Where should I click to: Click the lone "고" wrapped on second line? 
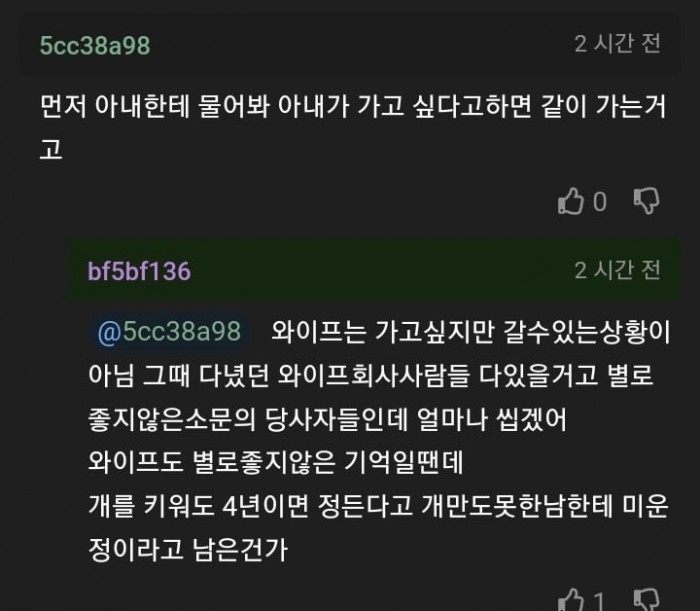pyautogui.click(x=52, y=149)
